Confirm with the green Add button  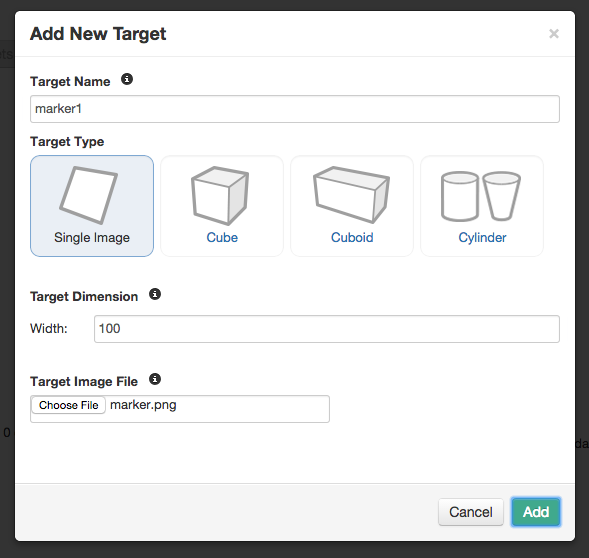point(536,512)
